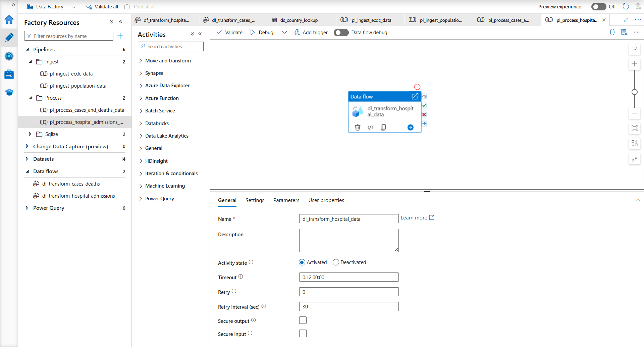Click the pipeline Validate button
Screen dimensions: 644x347
[x=230, y=33]
